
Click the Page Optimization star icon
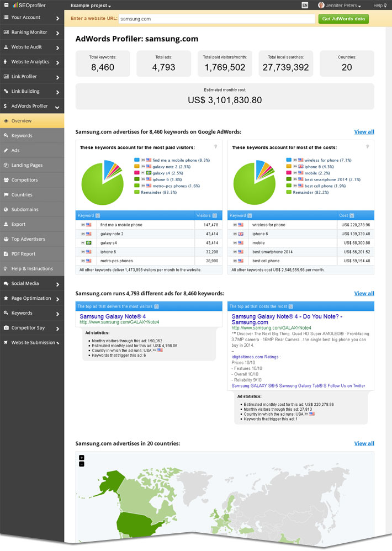coord(6,298)
